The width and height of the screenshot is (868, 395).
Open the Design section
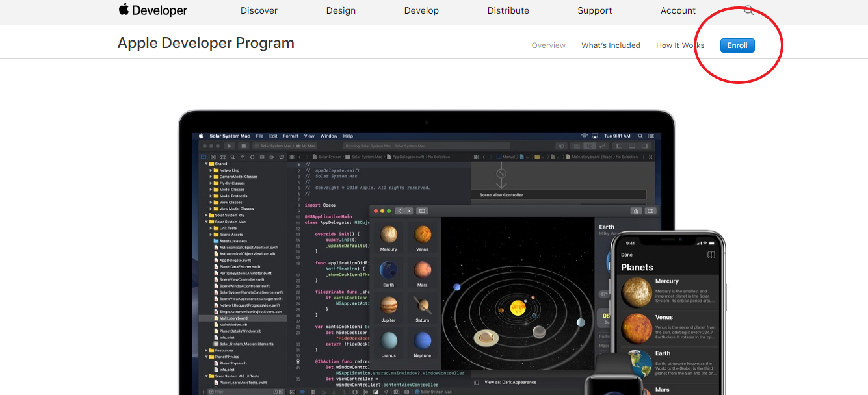tap(341, 10)
